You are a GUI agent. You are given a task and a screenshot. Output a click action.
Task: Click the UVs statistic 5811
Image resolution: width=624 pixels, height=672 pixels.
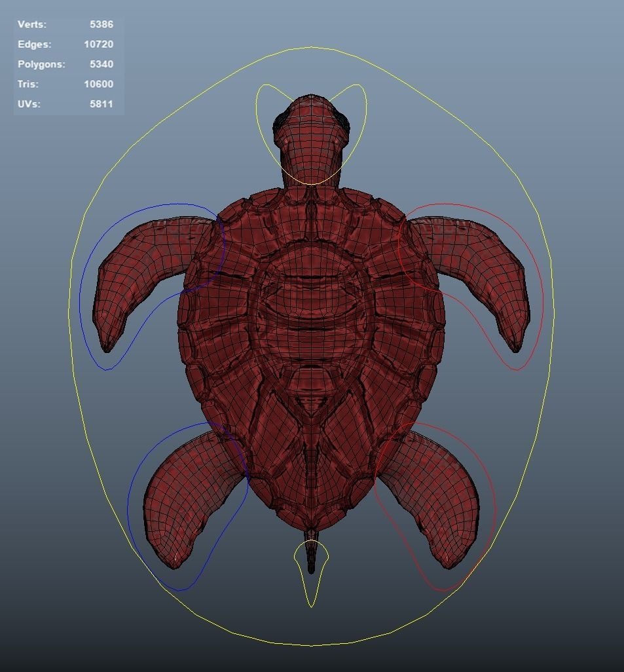tap(101, 103)
